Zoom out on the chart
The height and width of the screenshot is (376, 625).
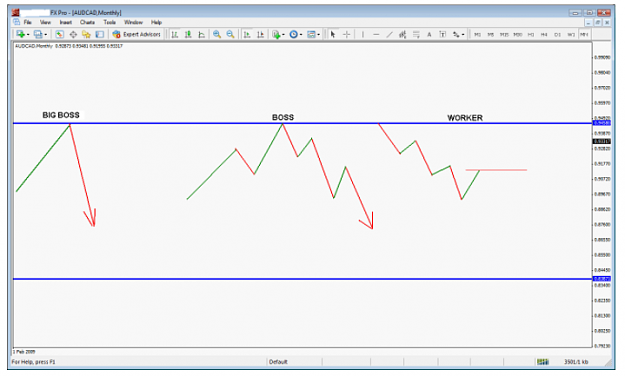point(230,34)
